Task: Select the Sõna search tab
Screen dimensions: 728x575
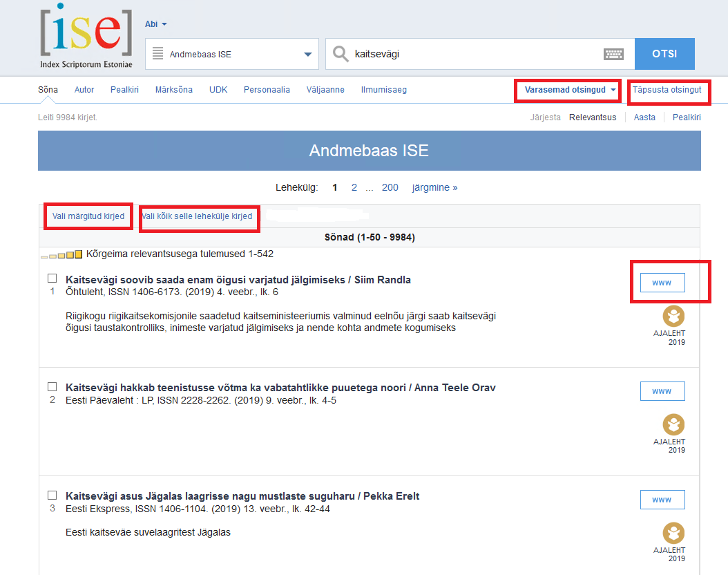Action: (48, 90)
